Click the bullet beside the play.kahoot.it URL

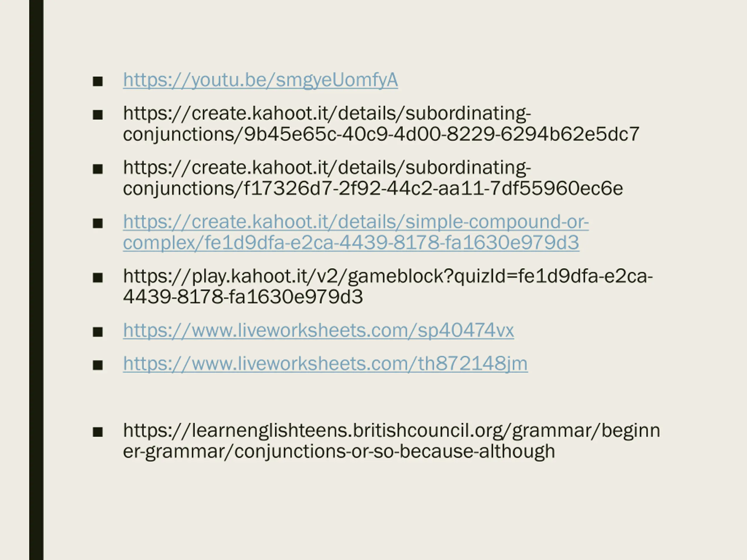pos(97,277)
